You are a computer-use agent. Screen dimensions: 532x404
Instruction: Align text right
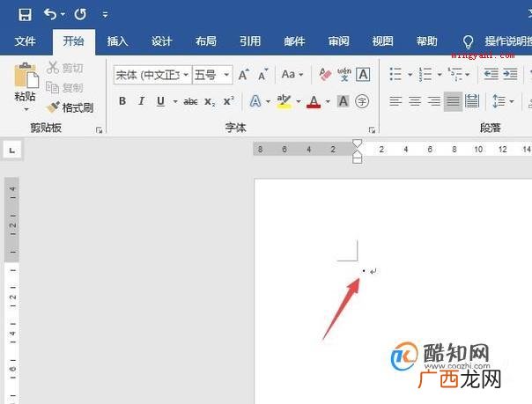click(434, 101)
